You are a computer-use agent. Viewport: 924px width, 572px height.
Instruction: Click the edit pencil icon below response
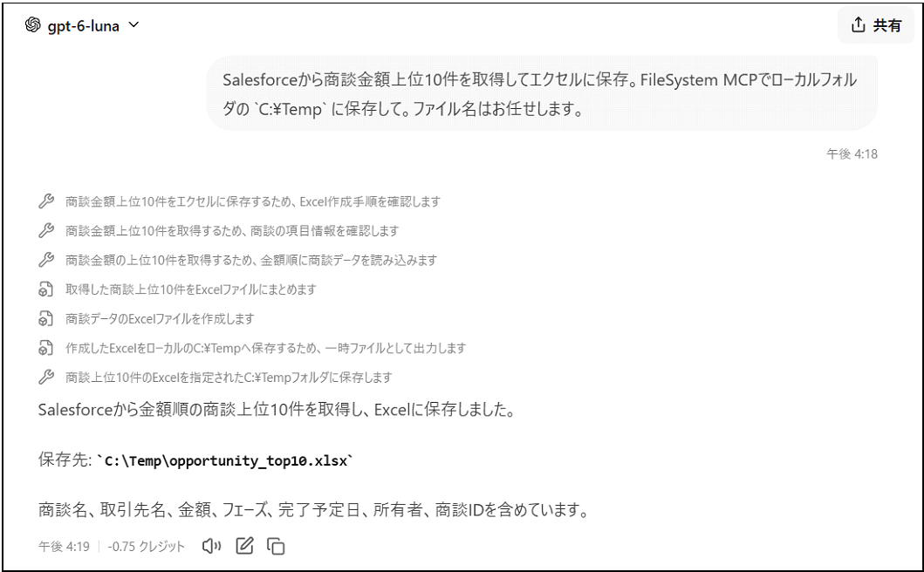244,546
